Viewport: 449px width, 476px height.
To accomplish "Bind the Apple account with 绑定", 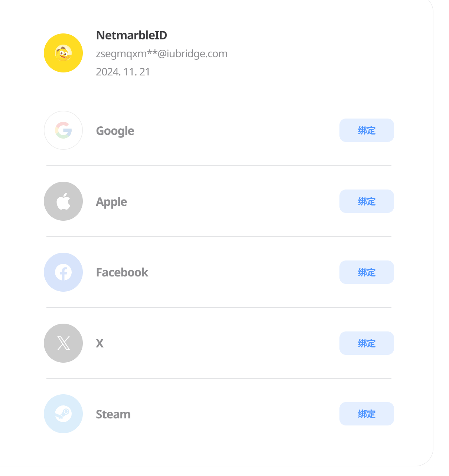I will coord(366,201).
